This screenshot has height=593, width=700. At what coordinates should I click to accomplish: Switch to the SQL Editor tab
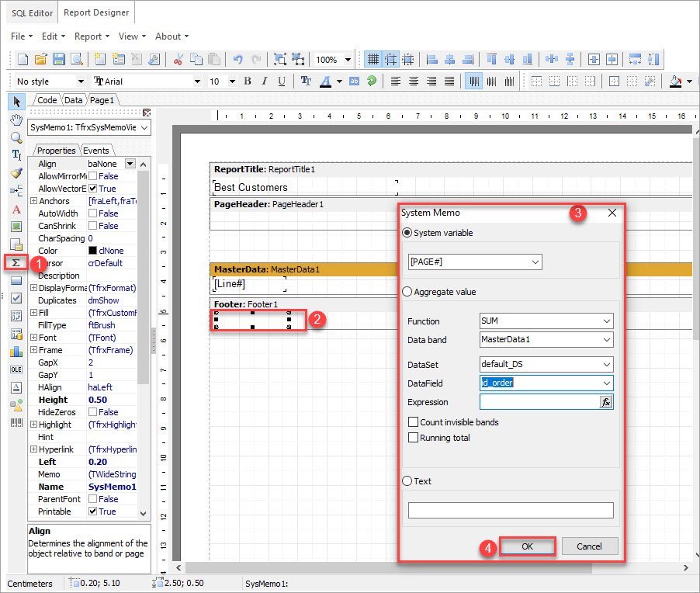point(32,13)
